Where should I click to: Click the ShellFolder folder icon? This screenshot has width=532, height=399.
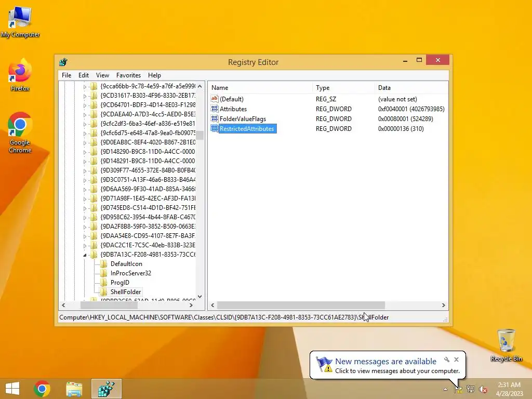coord(104,292)
